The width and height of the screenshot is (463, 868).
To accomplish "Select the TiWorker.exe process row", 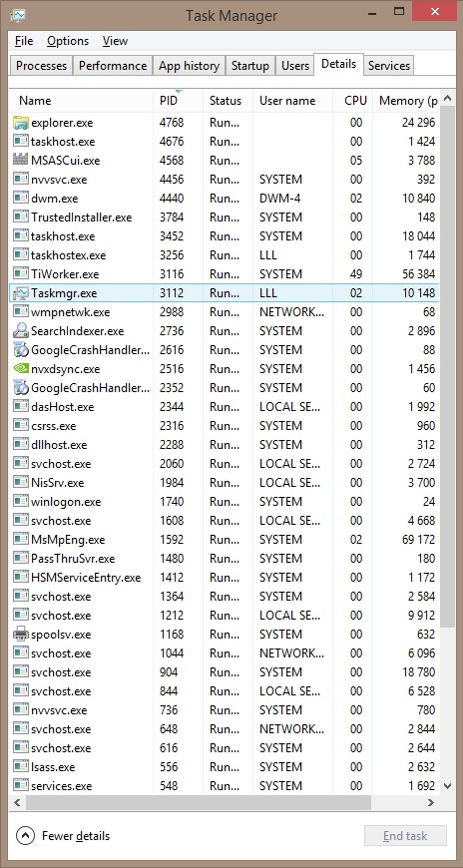I will point(225,274).
